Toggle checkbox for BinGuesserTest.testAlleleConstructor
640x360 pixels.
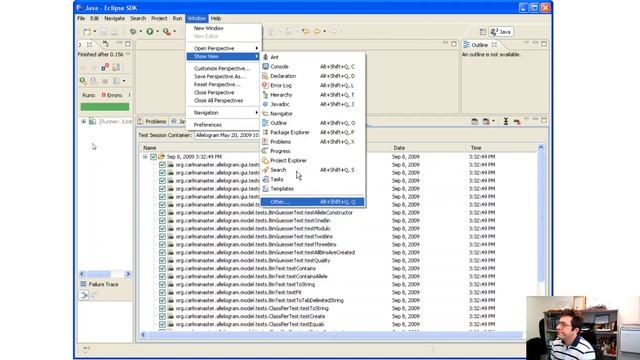pos(162,213)
